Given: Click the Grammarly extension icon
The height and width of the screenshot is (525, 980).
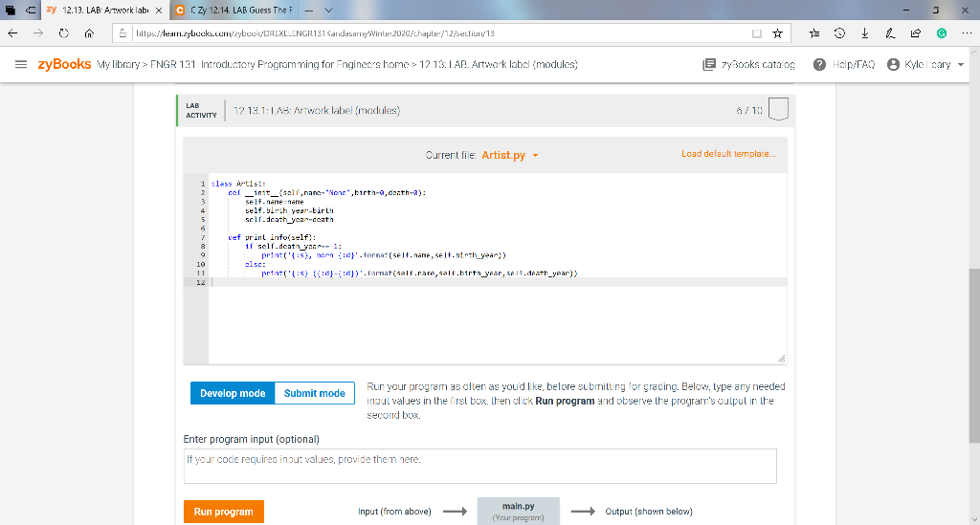Looking at the screenshot, I should (x=942, y=33).
